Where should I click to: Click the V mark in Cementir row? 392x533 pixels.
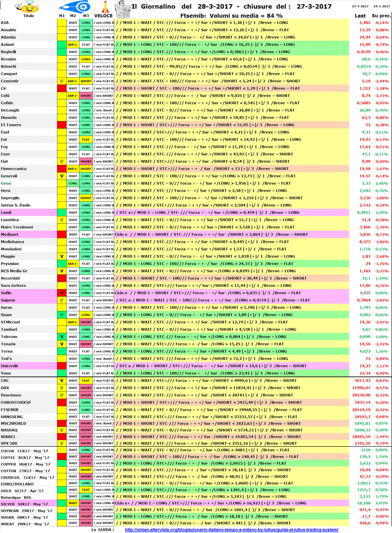pyautogui.click(x=62, y=81)
